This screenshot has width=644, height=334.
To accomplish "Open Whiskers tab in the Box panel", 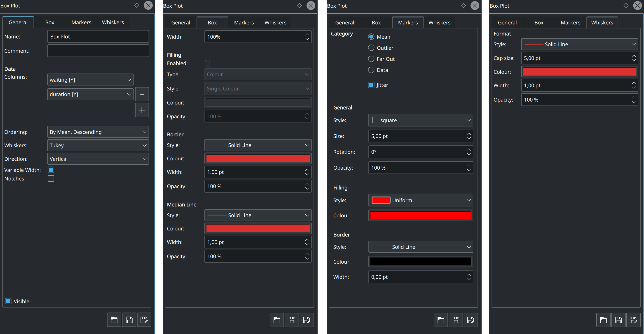I will (275, 23).
